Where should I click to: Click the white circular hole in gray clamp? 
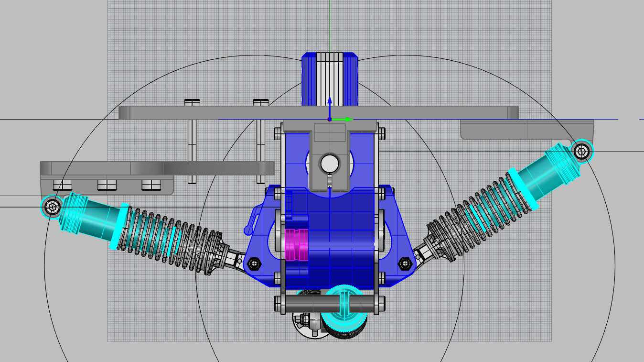329,164
